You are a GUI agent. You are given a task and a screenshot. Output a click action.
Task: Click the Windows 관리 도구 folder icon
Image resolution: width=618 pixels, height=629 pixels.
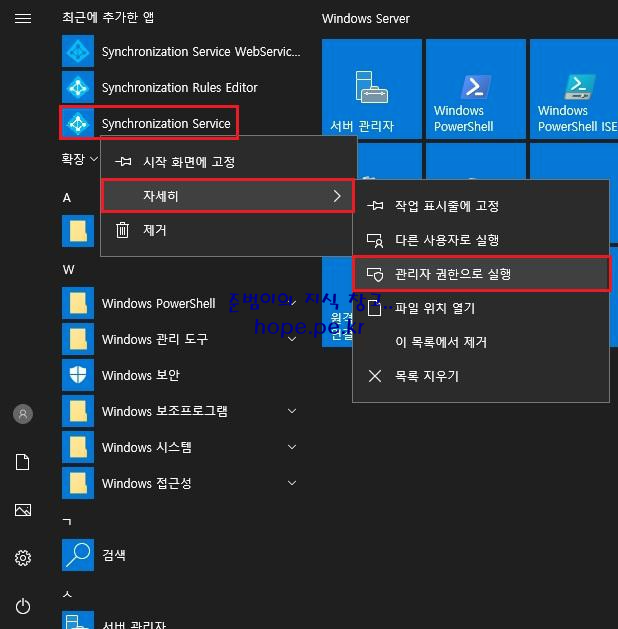(78, 339)
